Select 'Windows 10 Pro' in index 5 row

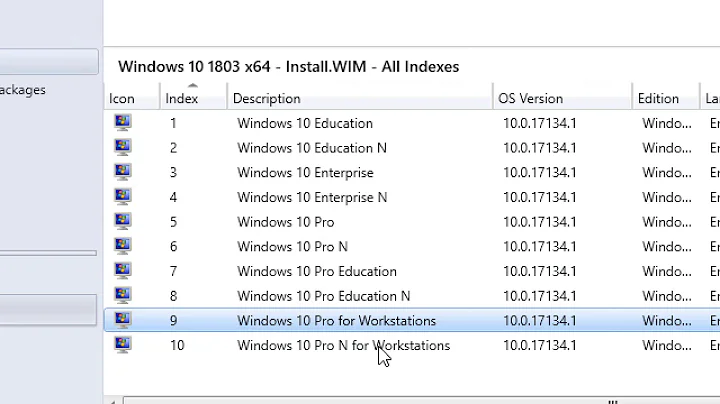tap(286, 222)
